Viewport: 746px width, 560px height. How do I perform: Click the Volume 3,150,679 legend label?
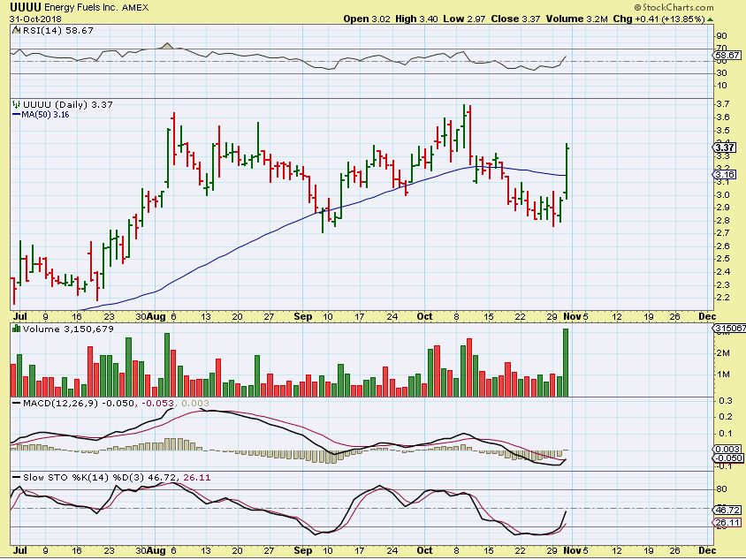69,329
